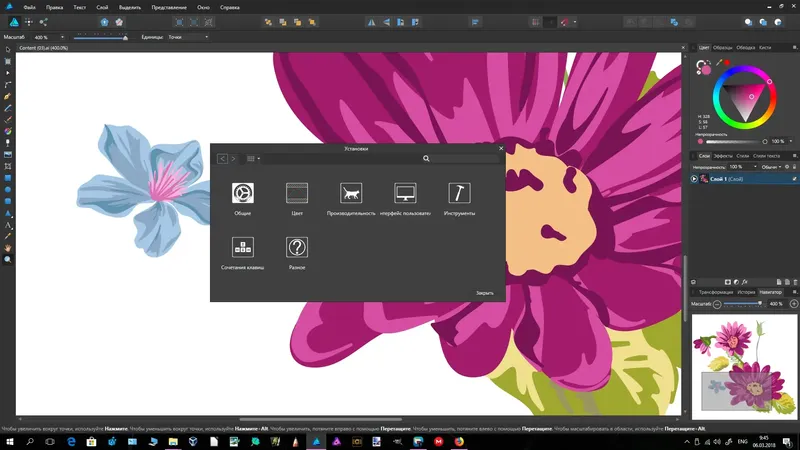Viewport: 800px width, 450px height.
Task: Click the move to front arrange icon
Action: 312,22
